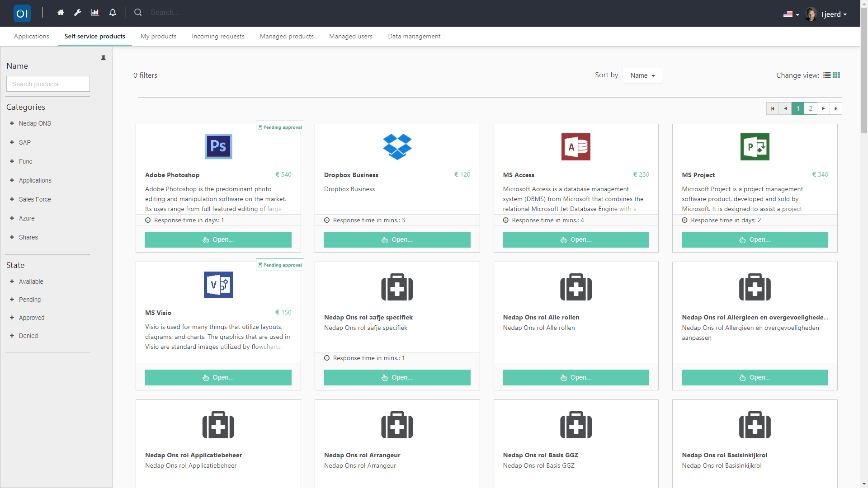Click the notifications bell icon
The width and height of the screenshot is (868, 488).
click(x=113, y=13)
